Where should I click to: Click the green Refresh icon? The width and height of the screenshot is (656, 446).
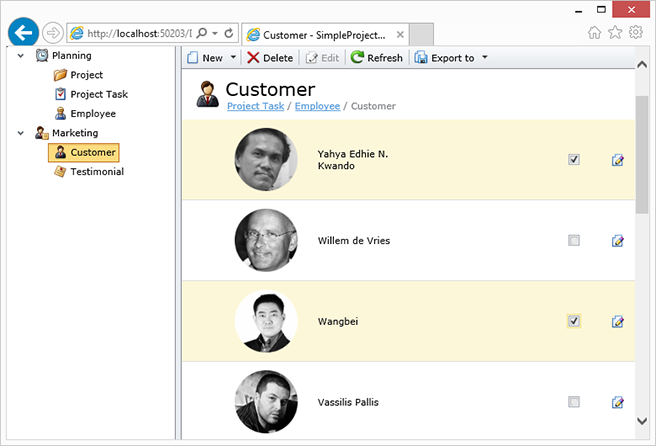[358, 58]
